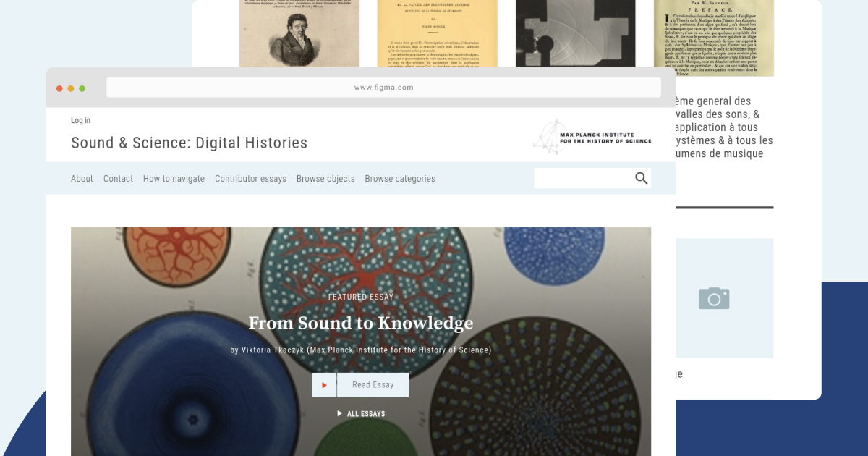Click the red window close dot

click(x=59, y=88)
